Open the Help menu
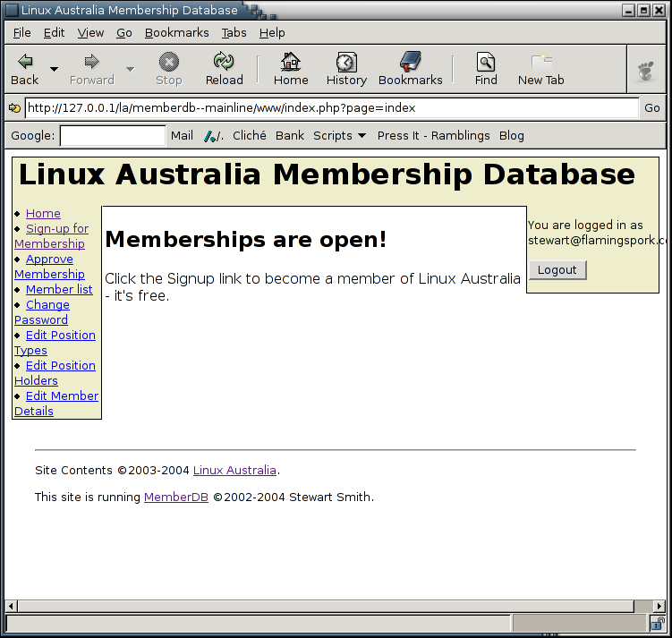 pos(272,32)
